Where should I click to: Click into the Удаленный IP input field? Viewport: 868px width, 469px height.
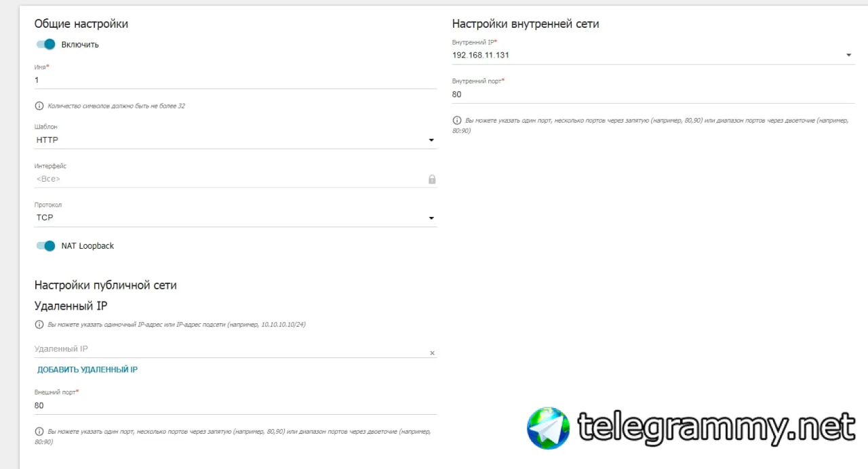[231, 349]
